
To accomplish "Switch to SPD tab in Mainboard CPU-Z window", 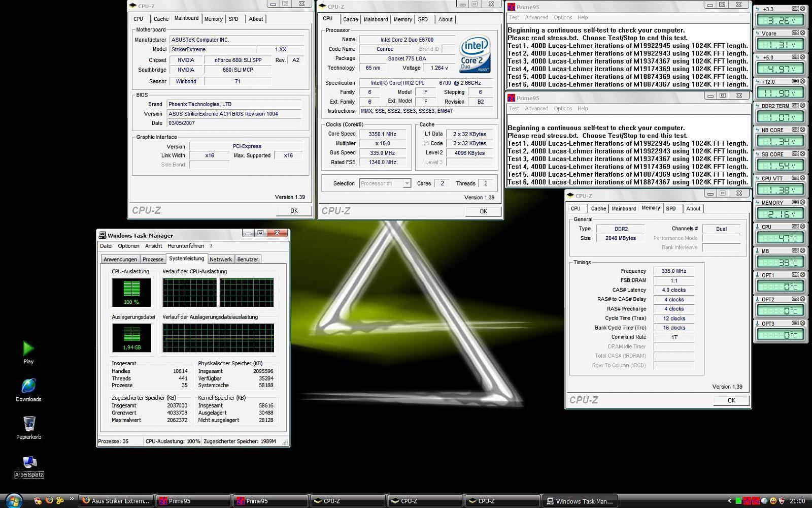I will click(233, 19).
